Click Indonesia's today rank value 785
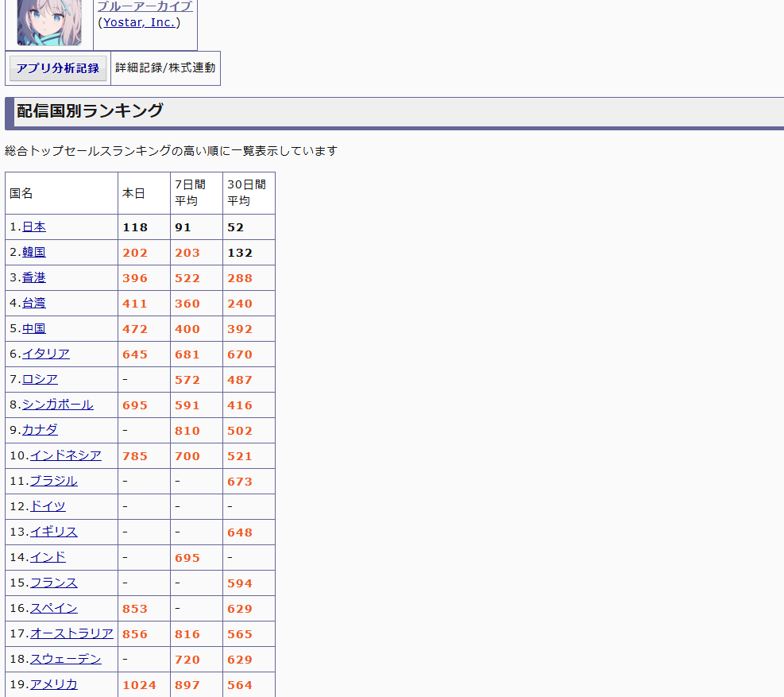The image size is (784, 697). coord(135,456)
